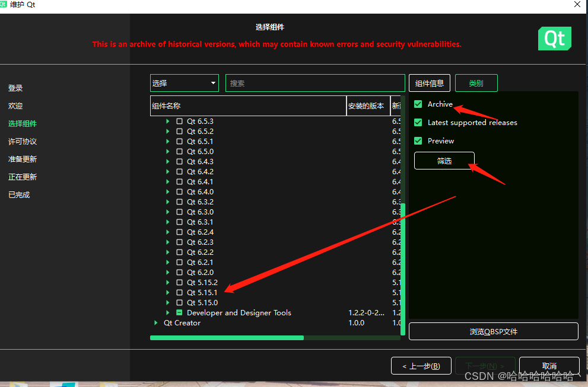Select 选择组件 step in sidebar
Screen dimensions: 588x387
click(x=23, y=124)
